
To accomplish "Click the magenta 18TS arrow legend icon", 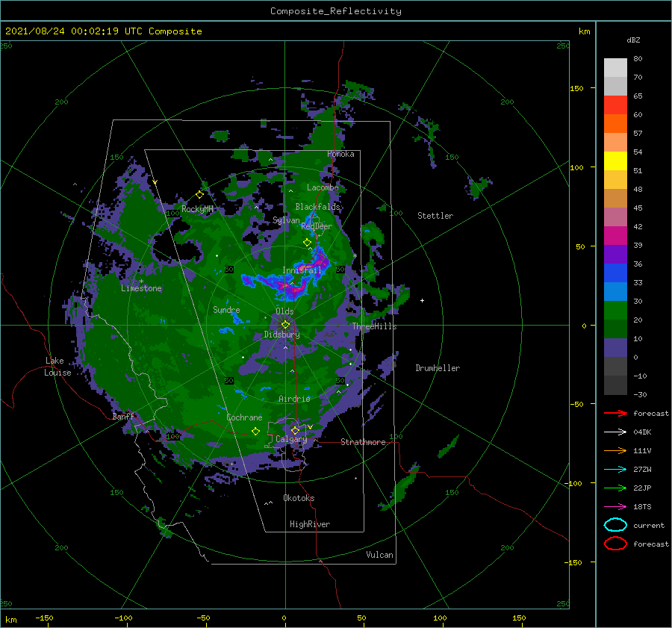I will [x=615, y=507].
